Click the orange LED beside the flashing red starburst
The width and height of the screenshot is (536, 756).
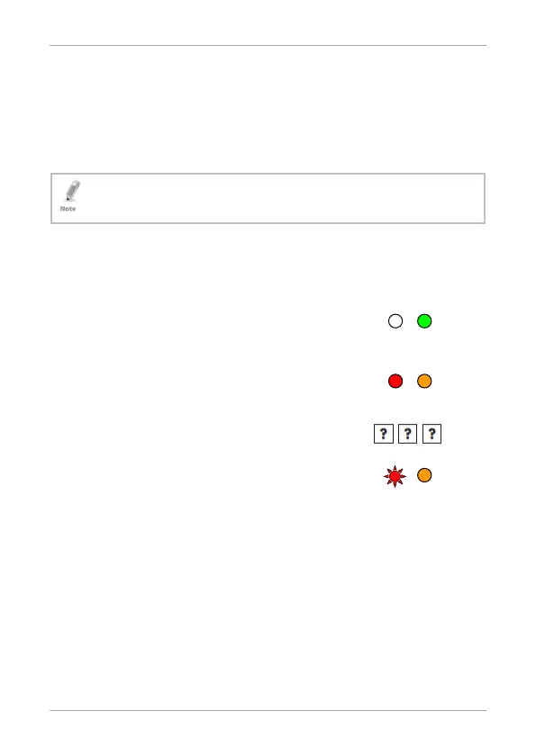424,475
